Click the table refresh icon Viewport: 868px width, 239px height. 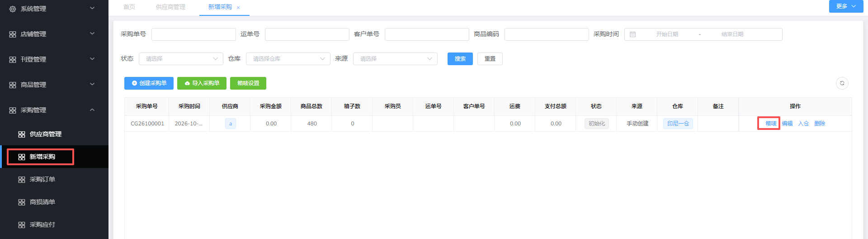[842, 83]
